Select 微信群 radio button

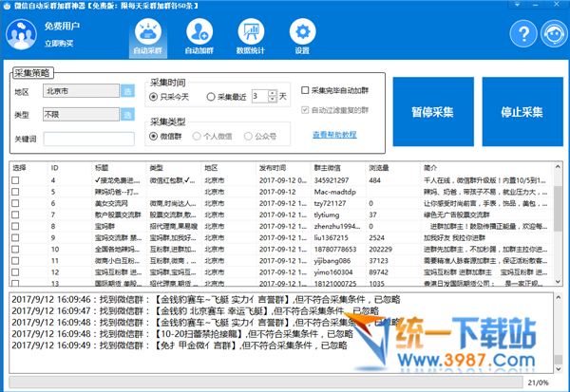pyautogui.click(x=153, y=137)
